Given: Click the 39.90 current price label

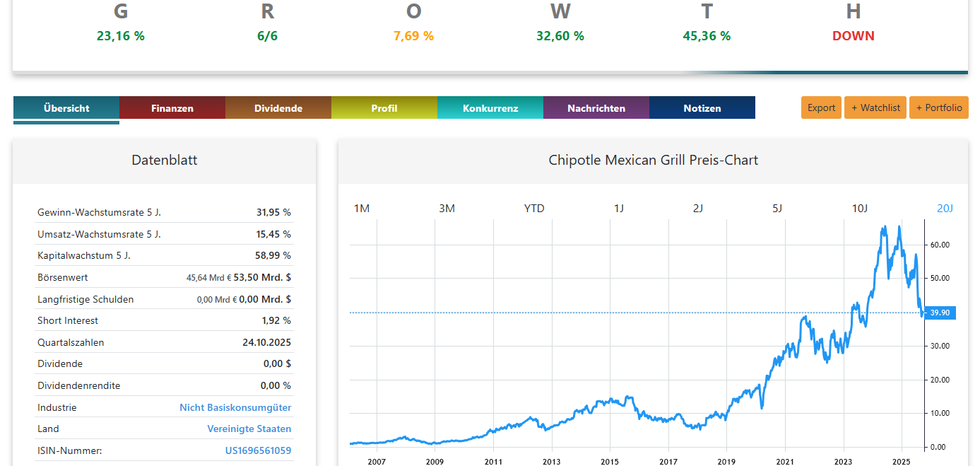Looking at the screenshot, I should pyautogui.click(x=940, y=313).
